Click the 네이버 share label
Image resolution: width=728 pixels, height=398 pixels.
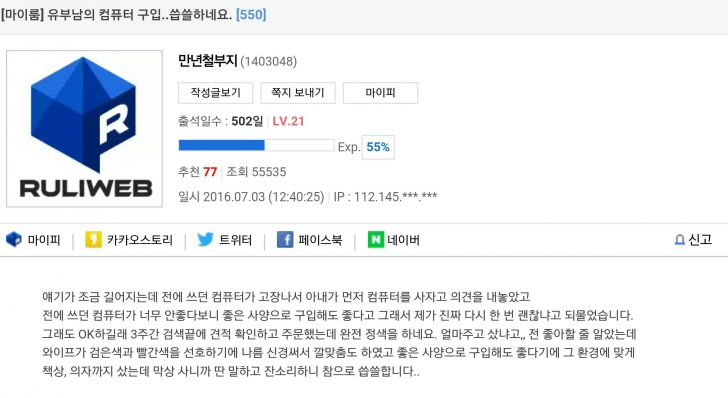coord(403,240)
